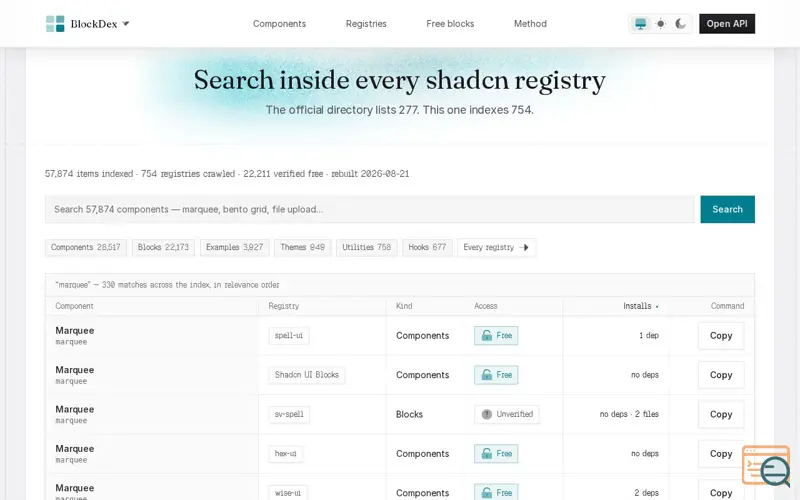
Task: Click the items indexed statistics line
Action: tap(227, 173)
